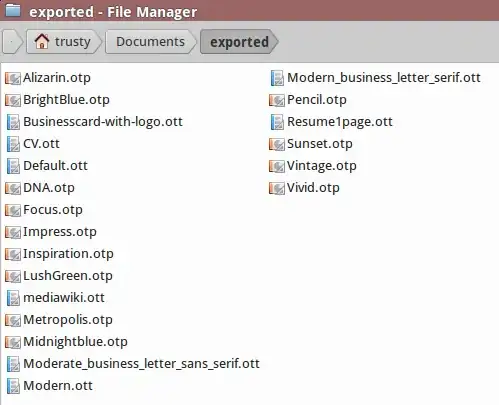Click the Businesscard-with-logo.ott file name

point(103,122)
